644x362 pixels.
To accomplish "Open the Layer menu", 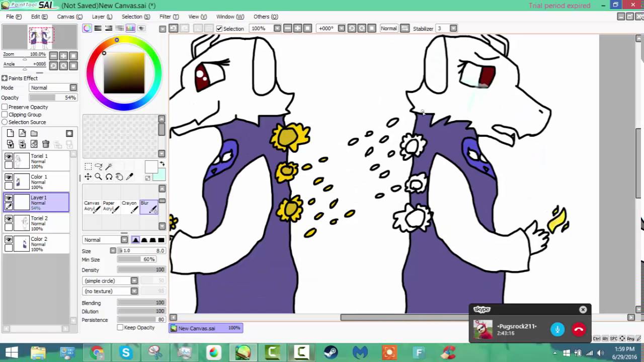I will point(102,17).
